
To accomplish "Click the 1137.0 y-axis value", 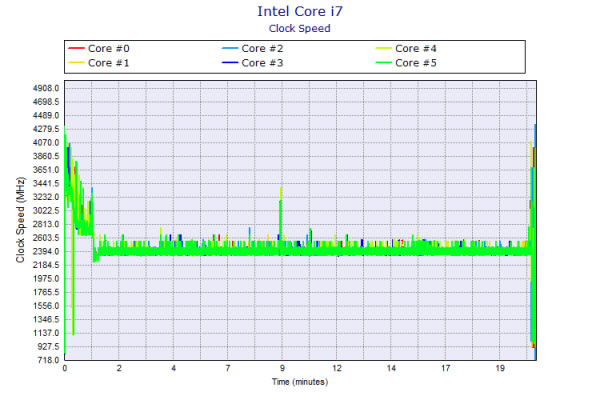I will pyautogui.click(x=46, y=333).
